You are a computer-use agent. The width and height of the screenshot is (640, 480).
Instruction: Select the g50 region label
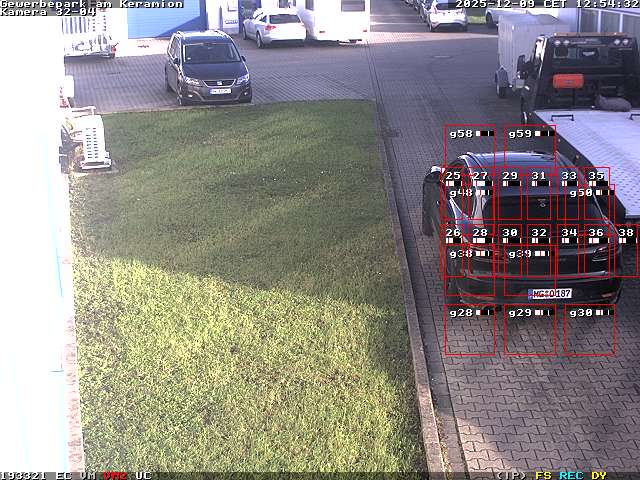[x=580, y=193]
